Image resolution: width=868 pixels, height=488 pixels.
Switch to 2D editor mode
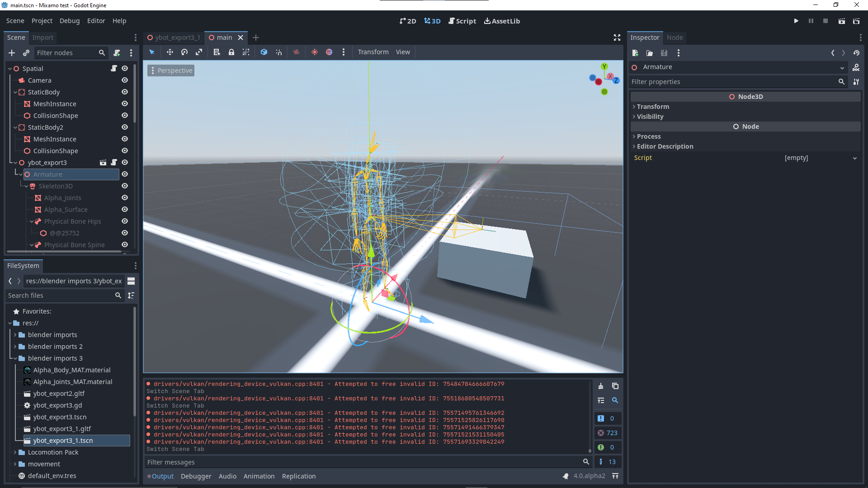pyautogui.click(x=408, y=21)
